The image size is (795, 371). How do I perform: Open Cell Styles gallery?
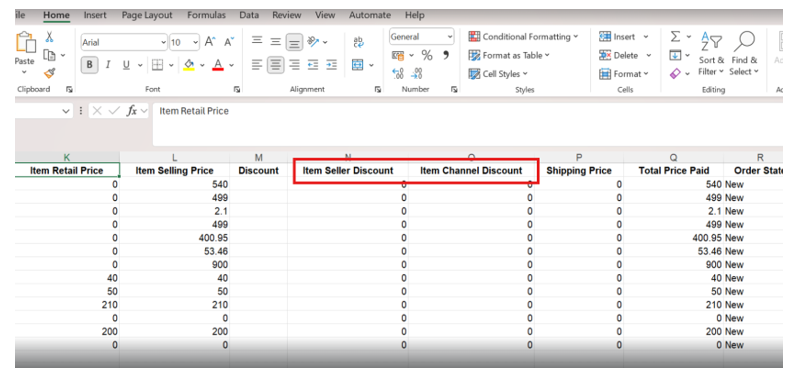pyautogui.click(x=498, y=74)
